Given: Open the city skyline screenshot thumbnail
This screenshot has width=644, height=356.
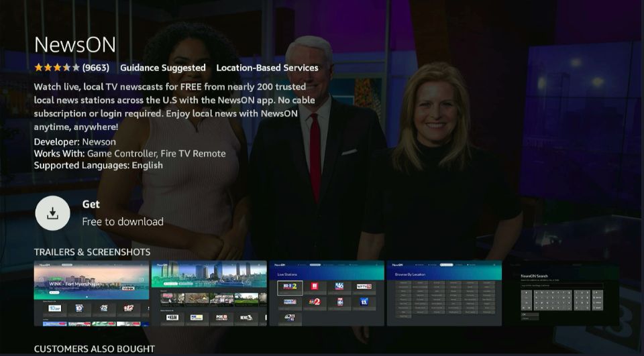Looking at the screenshot, I should 209,293.
